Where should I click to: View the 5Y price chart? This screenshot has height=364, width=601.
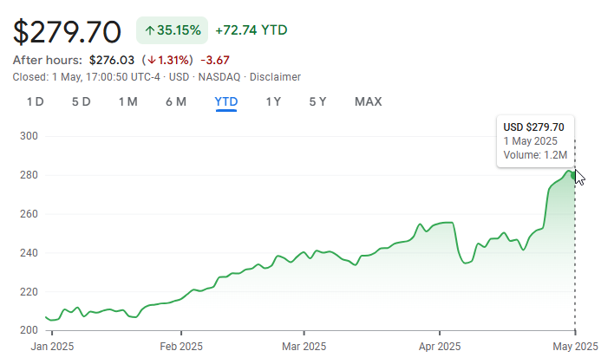pos(317,102)
